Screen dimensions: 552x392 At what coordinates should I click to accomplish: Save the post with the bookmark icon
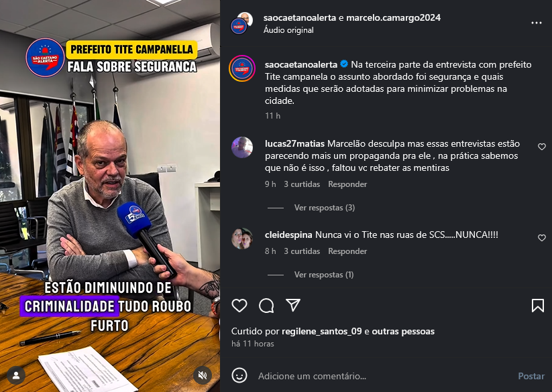click(x=537, y=306)
